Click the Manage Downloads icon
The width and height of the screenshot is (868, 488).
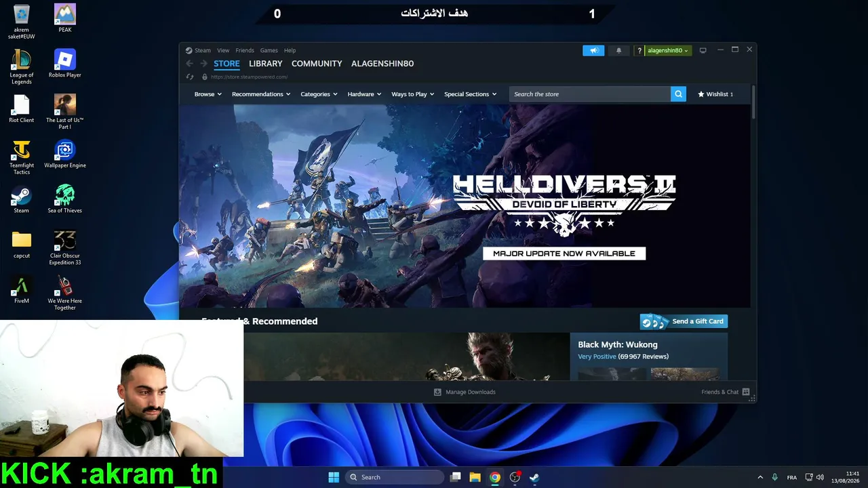(x=437, y=392)
